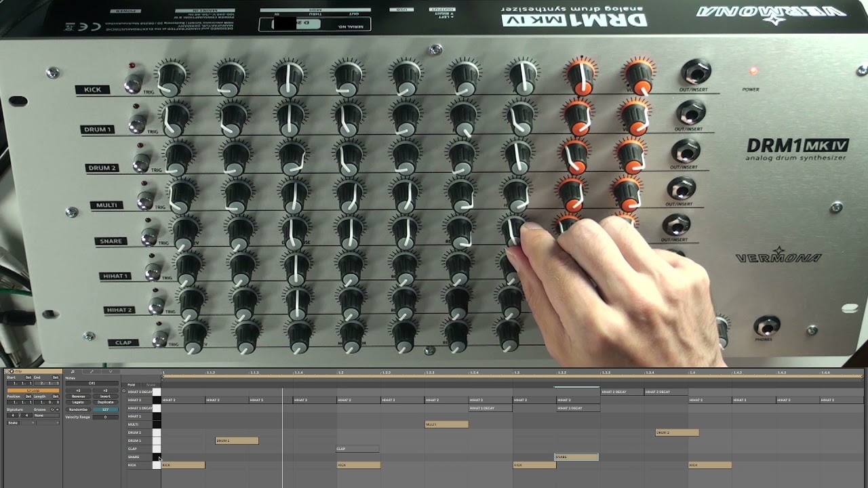Screen dimensions: 868x488
Task: Click the Set button next to Start
Action: 28,378
